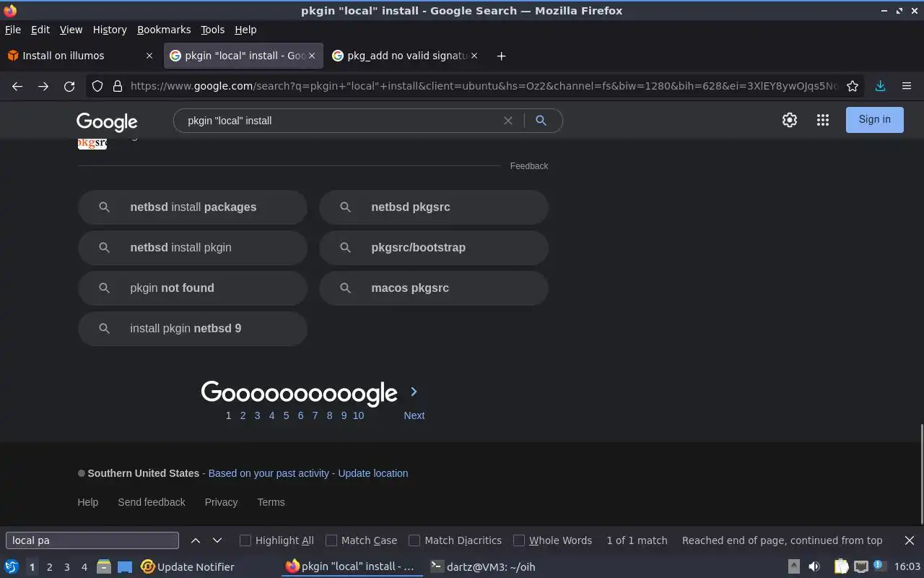Go back to the previous page
Image resolution: width=924 pixels, height=578 pixels.
[x=17, y=86]
